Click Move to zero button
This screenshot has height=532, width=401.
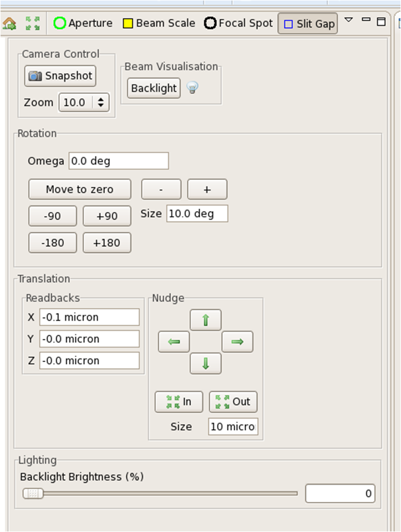click(x=80, y=189)
